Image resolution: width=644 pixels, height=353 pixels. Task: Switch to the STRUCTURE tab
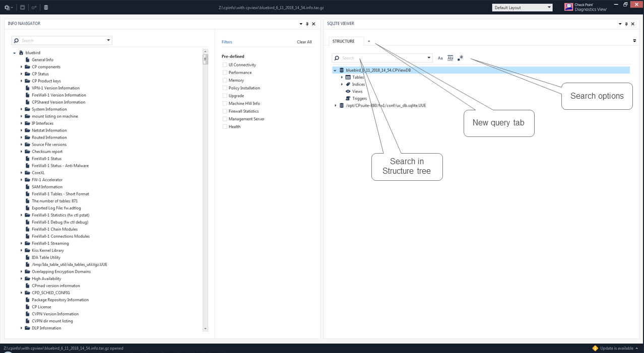pyautogui.click(x=345, y=41)
